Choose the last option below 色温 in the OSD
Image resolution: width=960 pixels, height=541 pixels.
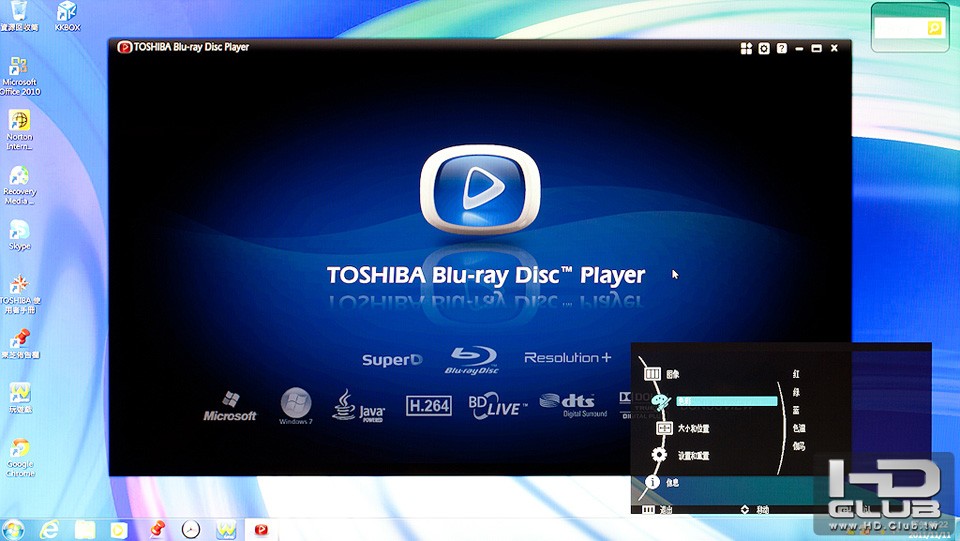point(799,446)
